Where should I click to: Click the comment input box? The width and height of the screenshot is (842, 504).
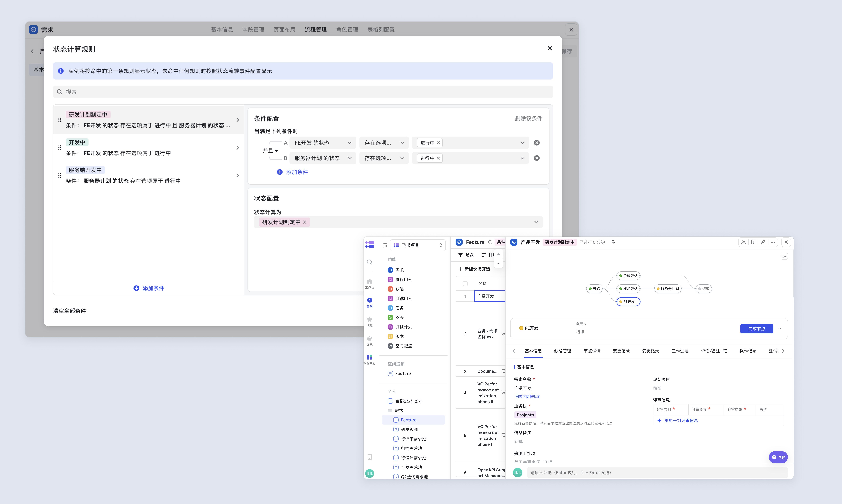tap(657, 472)
